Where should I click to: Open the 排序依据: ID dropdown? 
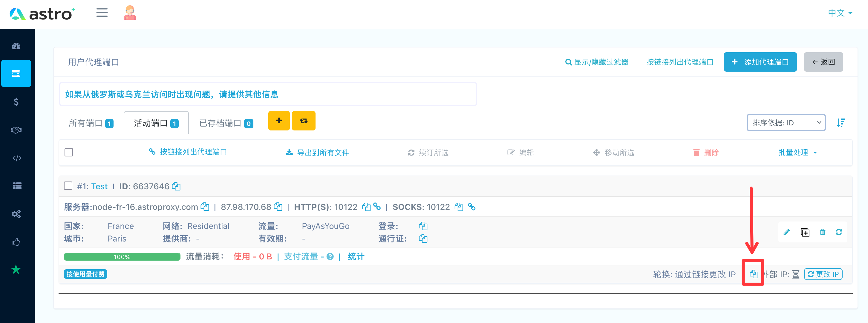786,123
